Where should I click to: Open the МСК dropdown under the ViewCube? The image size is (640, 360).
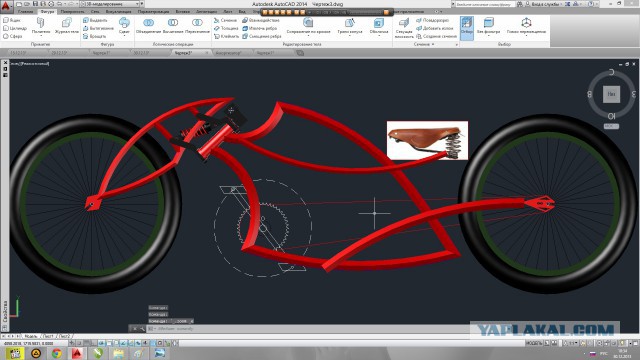coord(611,127)
